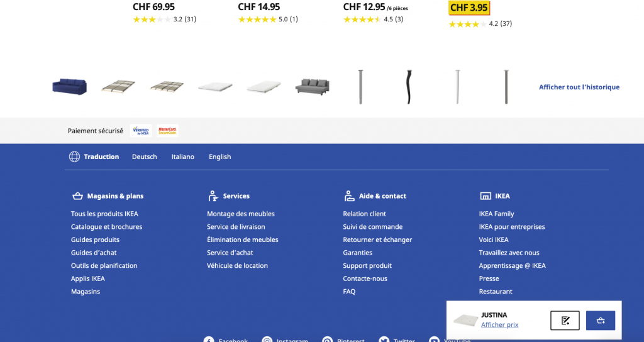Switch site language to Italiano
644x342 pixels.
[x=183, y=157]
